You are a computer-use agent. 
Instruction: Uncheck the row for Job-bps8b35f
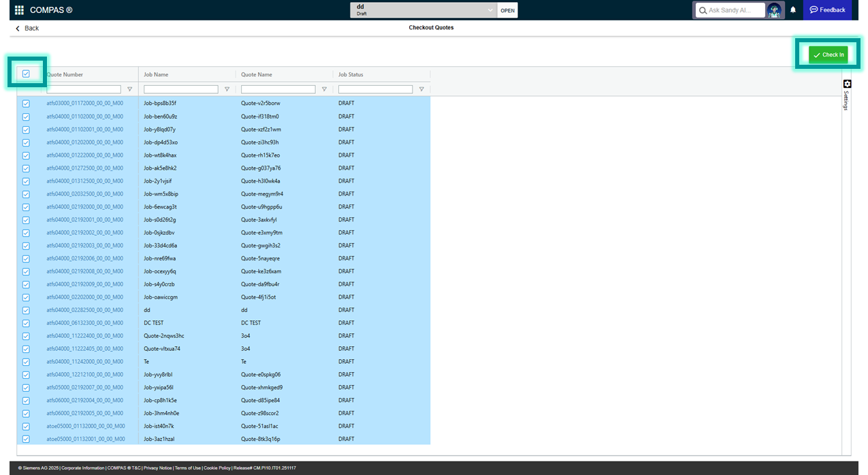tap(26, 104)
